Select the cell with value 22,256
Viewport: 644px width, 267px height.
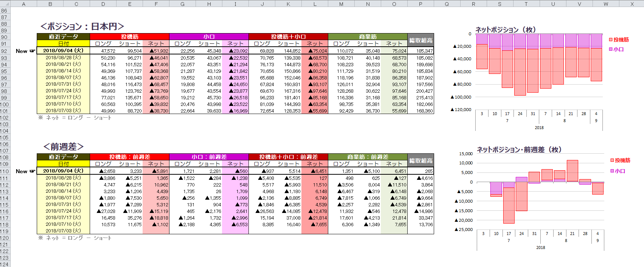click(x=183, y=51)
